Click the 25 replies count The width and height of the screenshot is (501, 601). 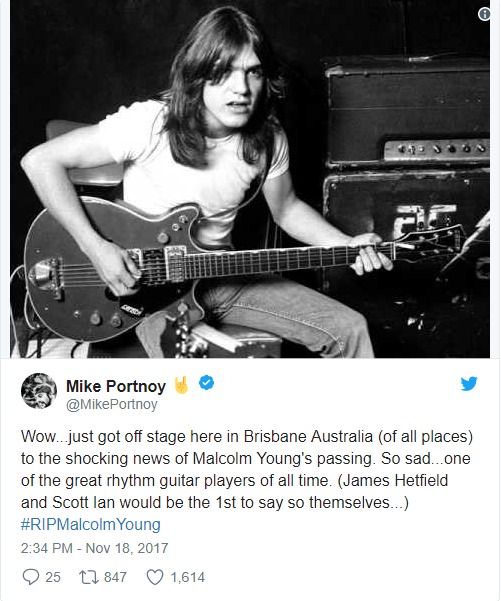53,577
